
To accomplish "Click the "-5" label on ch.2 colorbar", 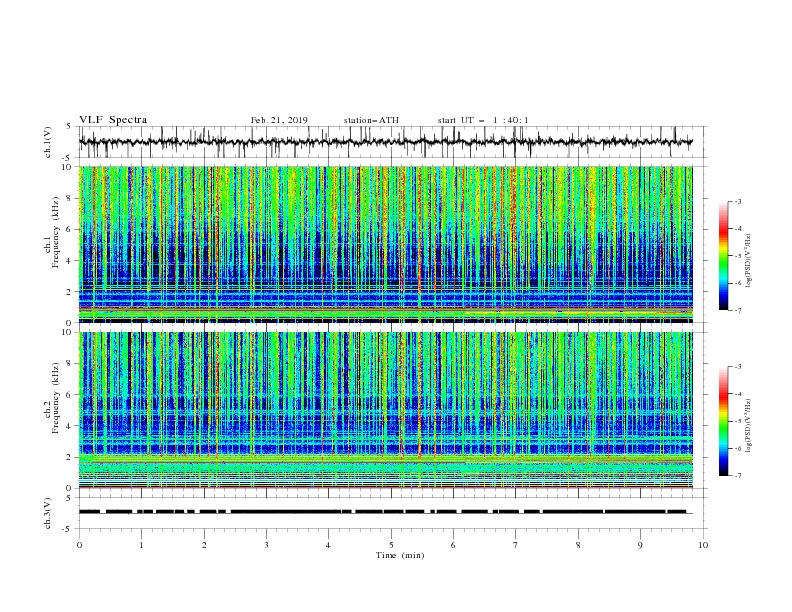I will point(737,421).
